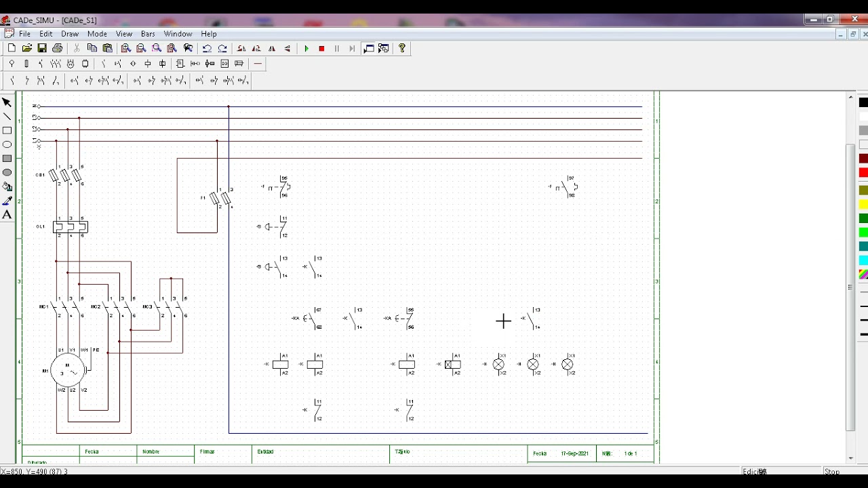Open the multicolor custom palette swatch

863,274
